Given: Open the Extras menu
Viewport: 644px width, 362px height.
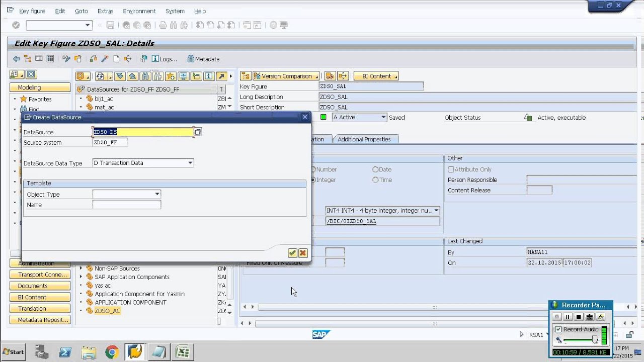Looking at the screenshot, I should point(105,11).
